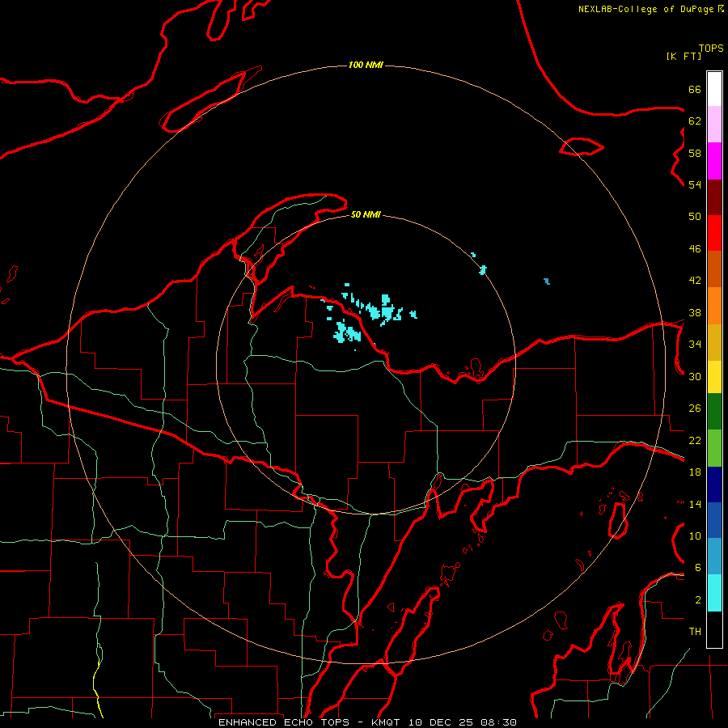Image resolution: width=728 pixels, height=728 pixels.
Task: Click the white swatch atop the tops legend
Action: [714, 89]
